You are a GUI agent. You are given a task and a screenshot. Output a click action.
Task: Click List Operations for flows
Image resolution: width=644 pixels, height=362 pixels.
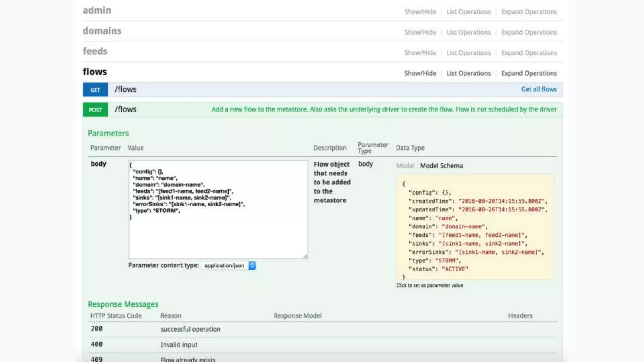coord(469,74)
